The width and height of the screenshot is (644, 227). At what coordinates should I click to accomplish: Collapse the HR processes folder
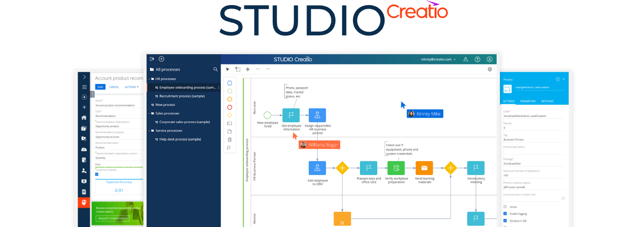149,79
